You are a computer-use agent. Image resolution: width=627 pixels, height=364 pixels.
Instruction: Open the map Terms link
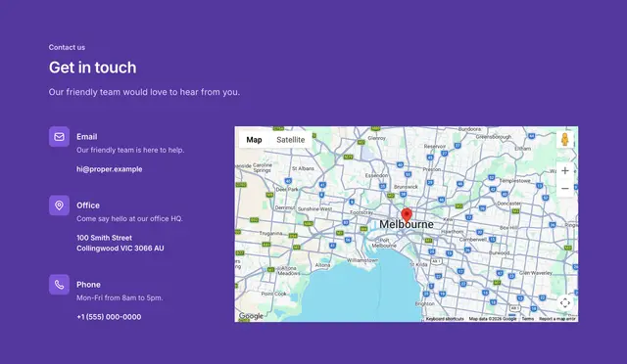coord(527,319)
